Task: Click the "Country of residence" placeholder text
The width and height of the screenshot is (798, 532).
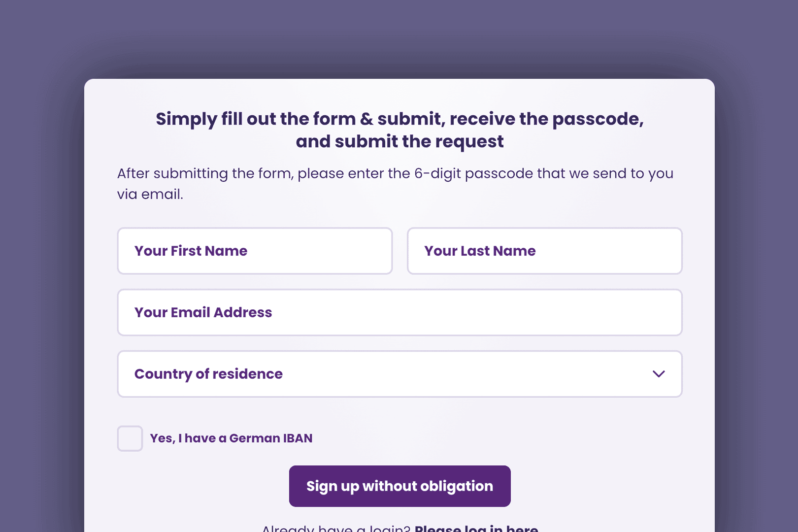Action: (208, 374)
